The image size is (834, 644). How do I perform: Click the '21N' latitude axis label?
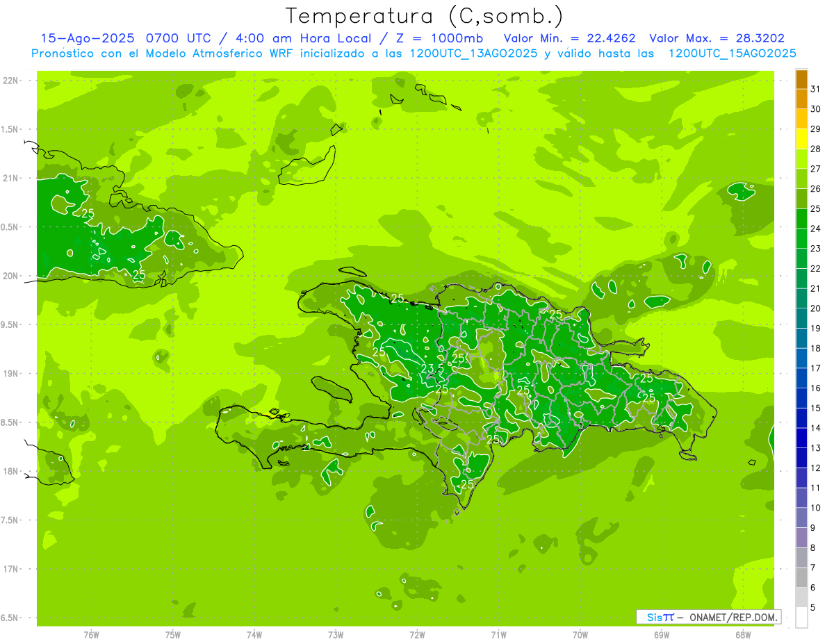[x=10, y=179]
